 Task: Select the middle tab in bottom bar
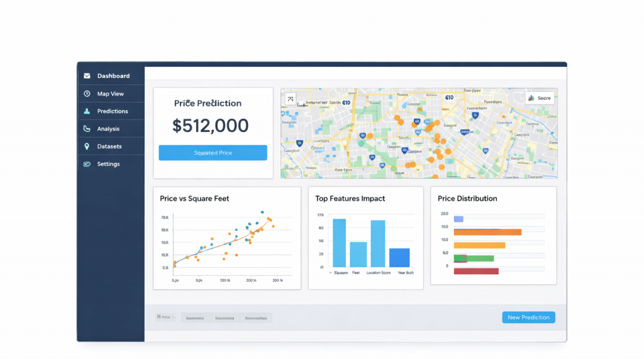click(225, 318)
